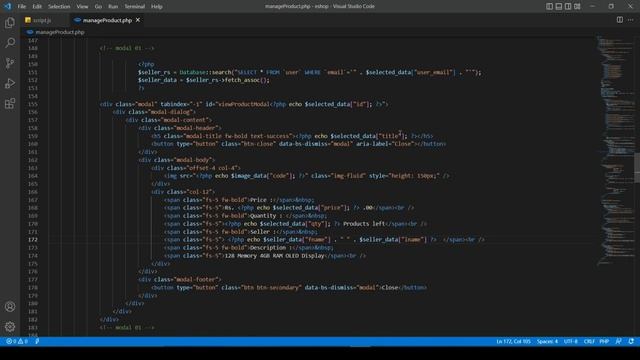This screenshot has width=640, height=360.
Task: Click the $seller_rs variable on line 151
Action: pos(154,72)
